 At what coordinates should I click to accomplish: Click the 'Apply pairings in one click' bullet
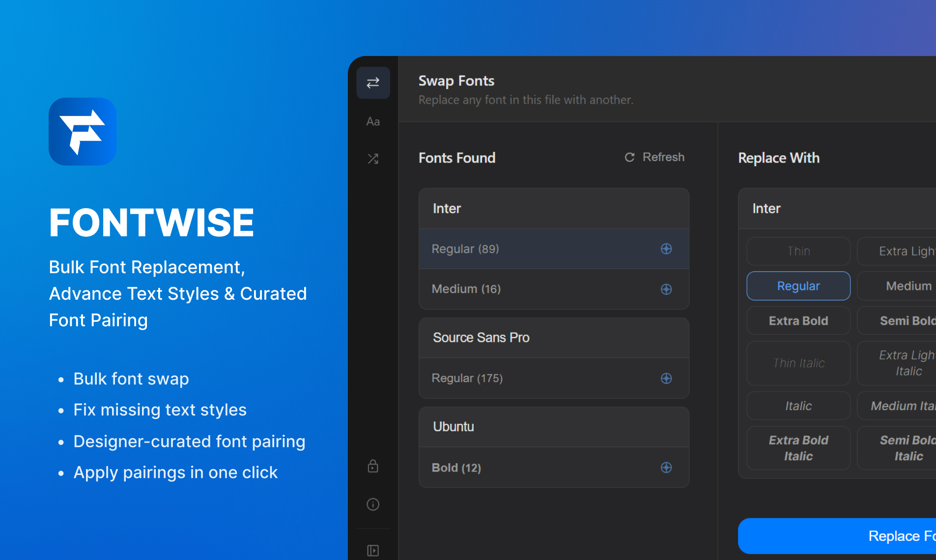[x=175, y=473]
